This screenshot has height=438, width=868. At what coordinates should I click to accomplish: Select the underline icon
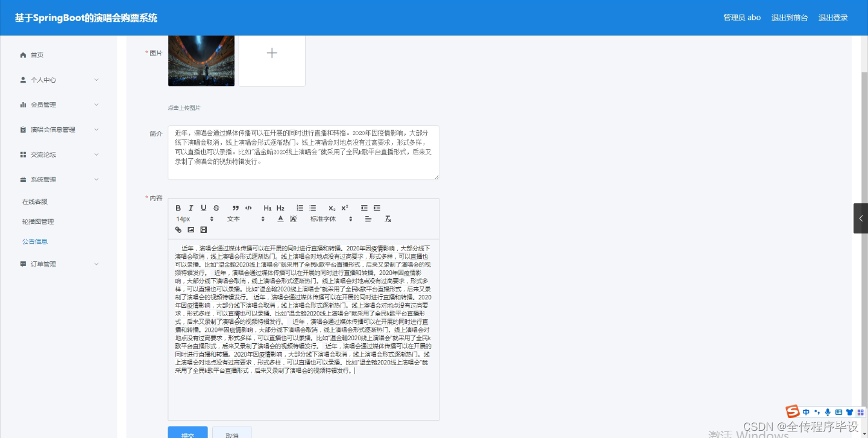[203, 208]
